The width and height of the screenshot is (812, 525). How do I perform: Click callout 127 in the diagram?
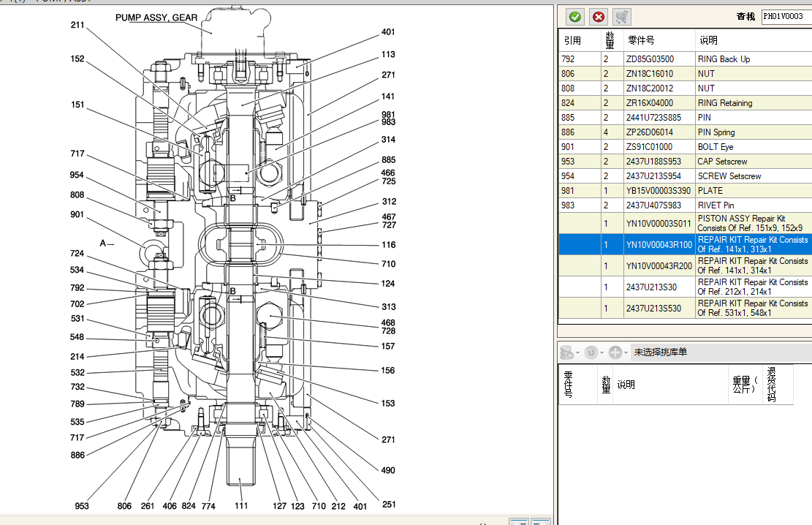click(x=280, y=506)
